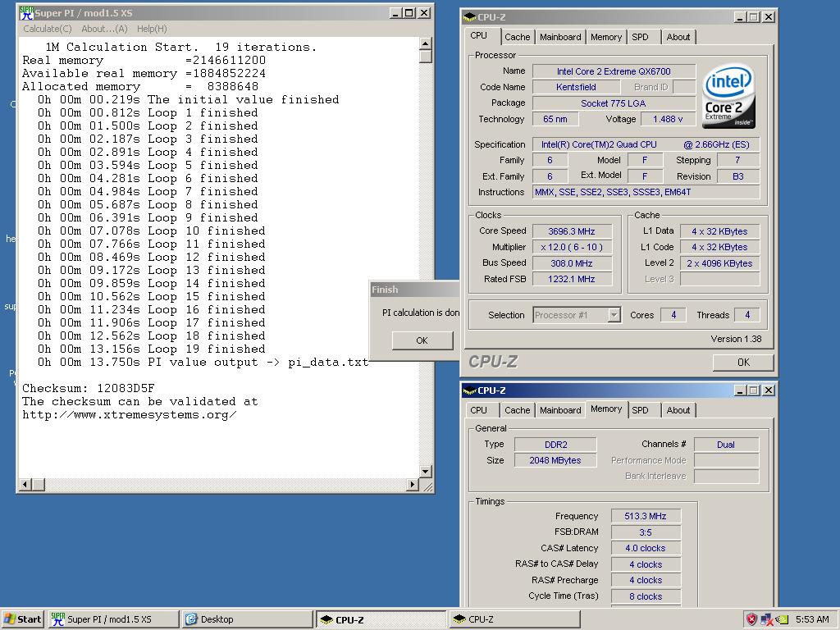The image size is (840, 630).
Task: Click the FSB:DRAM 3:5 ratio value
Action: pyautogui.click(x=646, y=532)
